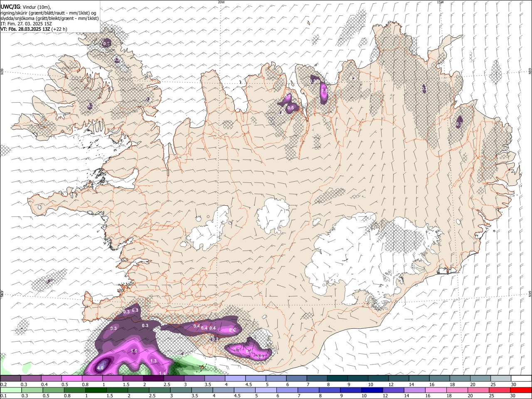Click the 4.0 precipitation value off the southwest coast
Viewport: 532px width, 399px height.
(x=100, y=368)
